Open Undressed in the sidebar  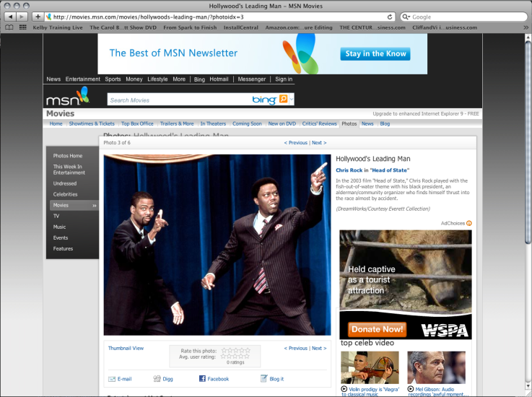point(65,183)
